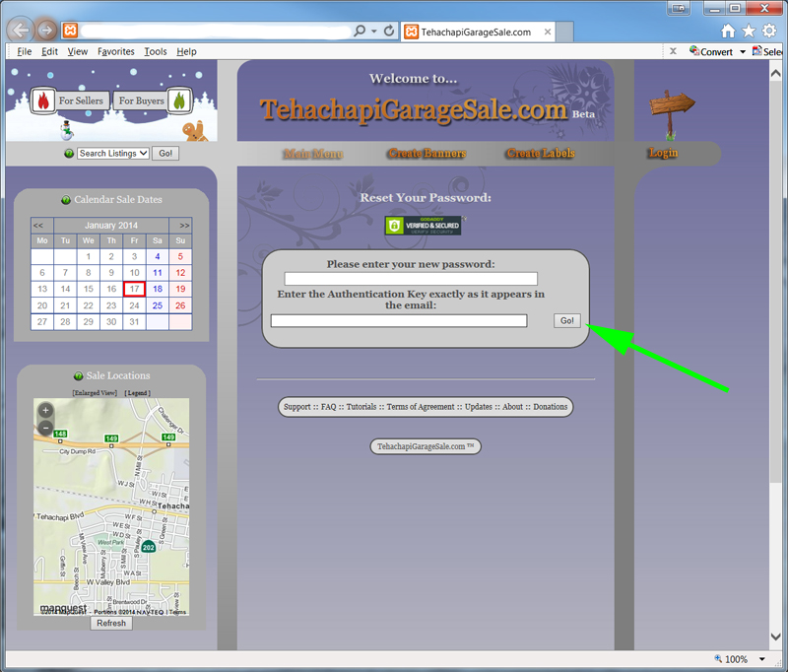Open the Main Menu link
The height and width of the screenshot is (672, 788).
click(313, 154)
